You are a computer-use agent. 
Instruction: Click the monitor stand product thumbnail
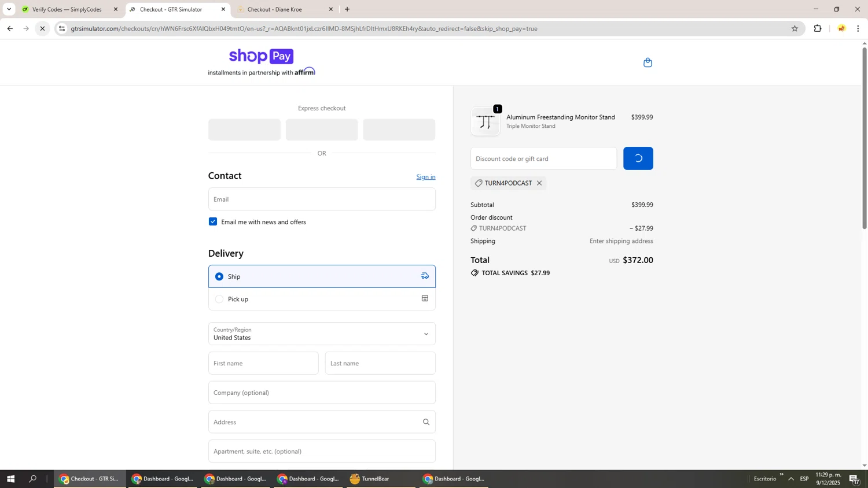(x=486, y=121)
